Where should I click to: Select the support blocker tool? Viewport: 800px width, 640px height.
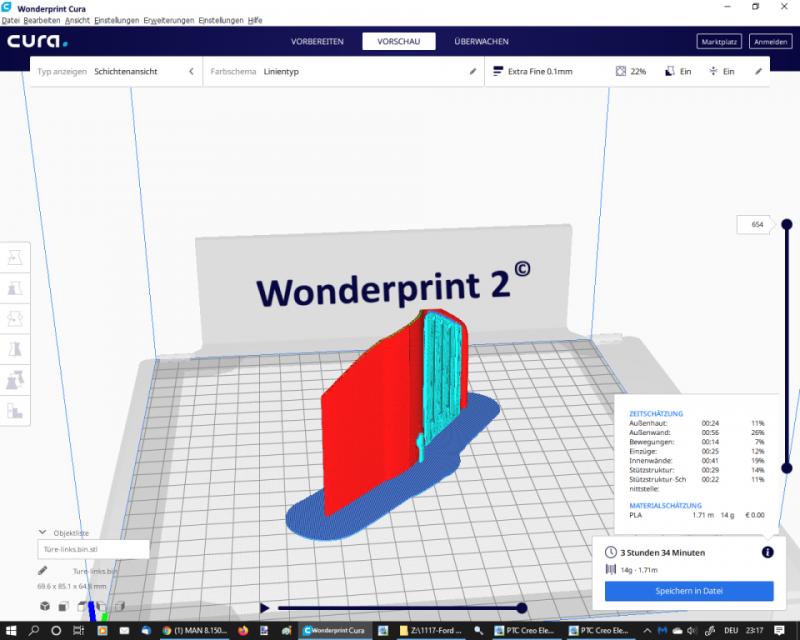(x=15, y=411)
